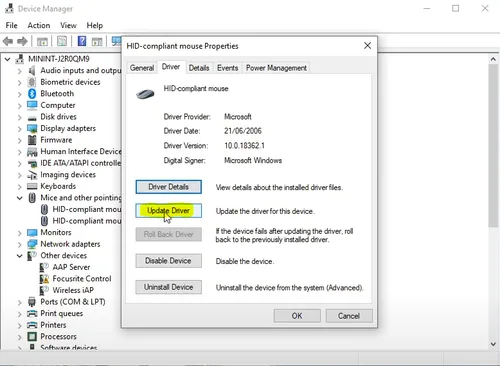This screenshot has height=366, width=500.
Task: Collapse the Other devices category
Action: coord(19,256)
